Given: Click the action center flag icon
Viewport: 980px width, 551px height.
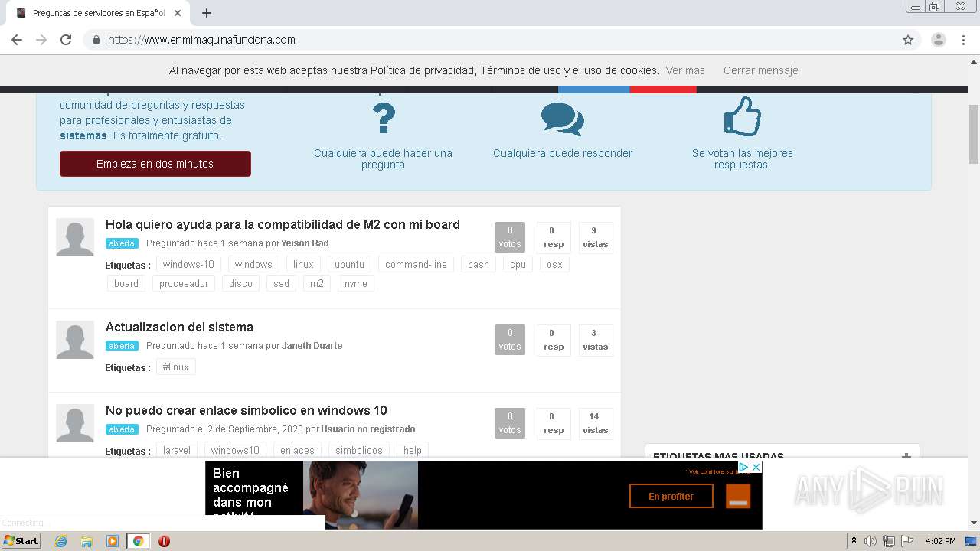Looking at the screenshot, I should coord(907,541).
